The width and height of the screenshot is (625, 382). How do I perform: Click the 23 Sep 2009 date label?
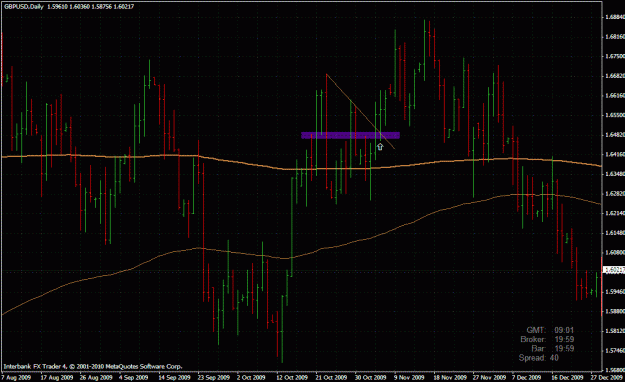[x=214, y=377]
